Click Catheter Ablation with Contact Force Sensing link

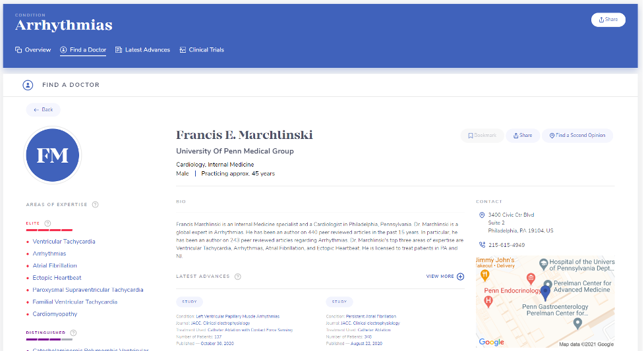pos(250,330)
